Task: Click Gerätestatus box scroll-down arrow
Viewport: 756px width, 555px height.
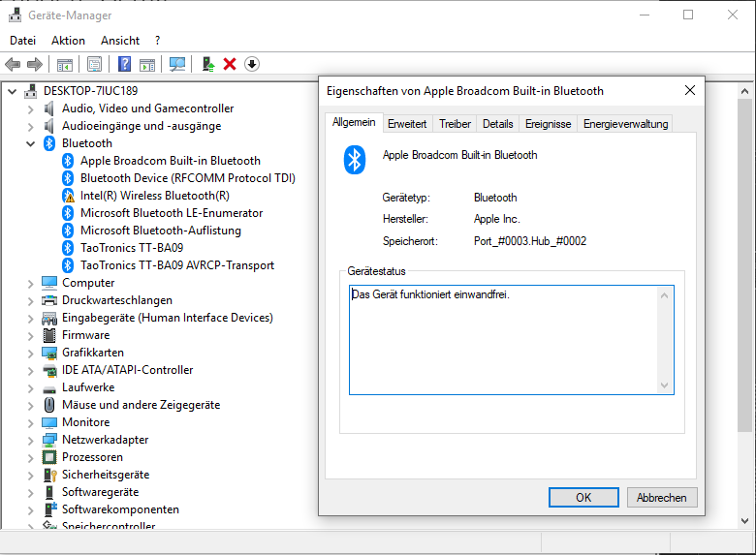Action: pos(664,385)
